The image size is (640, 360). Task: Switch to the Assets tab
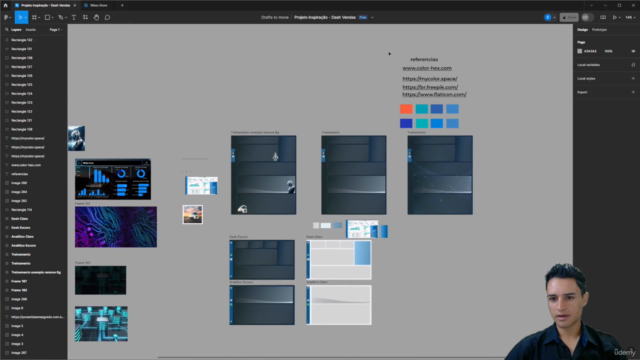point(31,30)
